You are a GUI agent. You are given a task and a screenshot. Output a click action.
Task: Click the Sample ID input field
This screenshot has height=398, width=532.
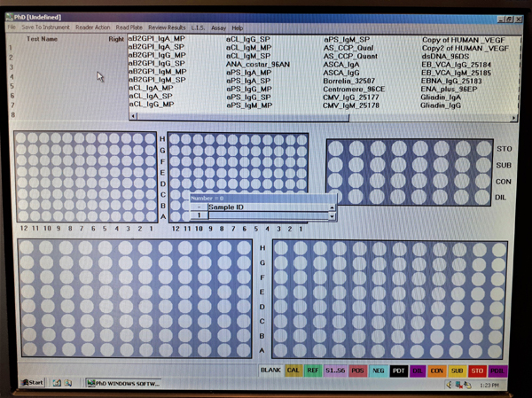point(269,215)
